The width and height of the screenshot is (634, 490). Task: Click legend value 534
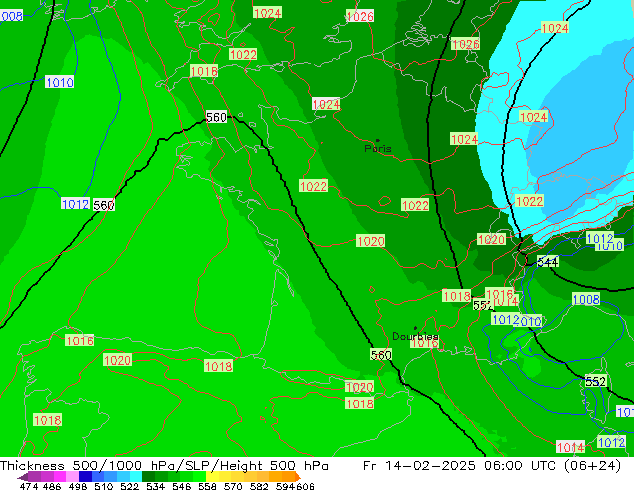click(155, 486)
